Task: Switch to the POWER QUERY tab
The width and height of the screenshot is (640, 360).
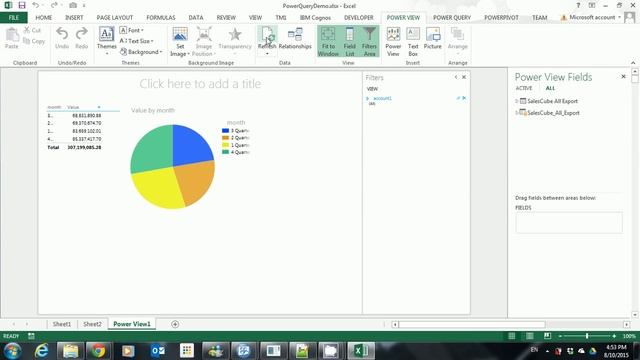Action: pyautogui.click(x=452, y=18)
